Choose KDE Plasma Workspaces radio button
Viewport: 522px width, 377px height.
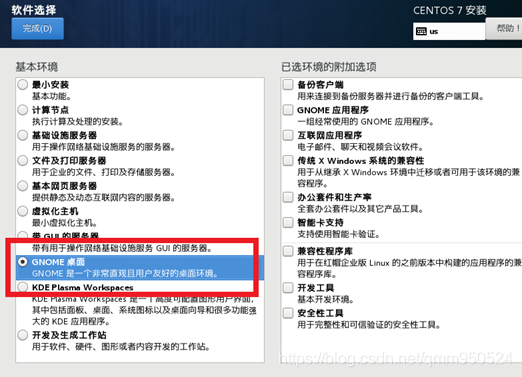click(23, 287)
